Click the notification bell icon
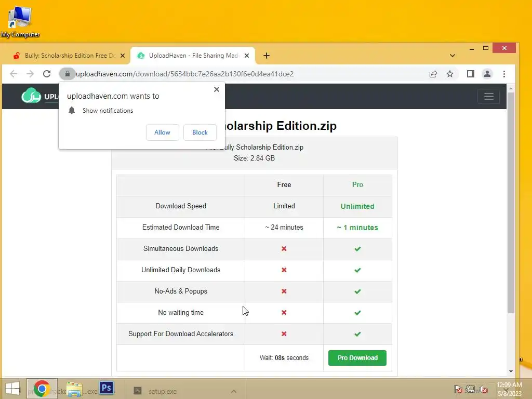Image resolution: width=532 pixels, height=399 pixels. pos(72,111)
